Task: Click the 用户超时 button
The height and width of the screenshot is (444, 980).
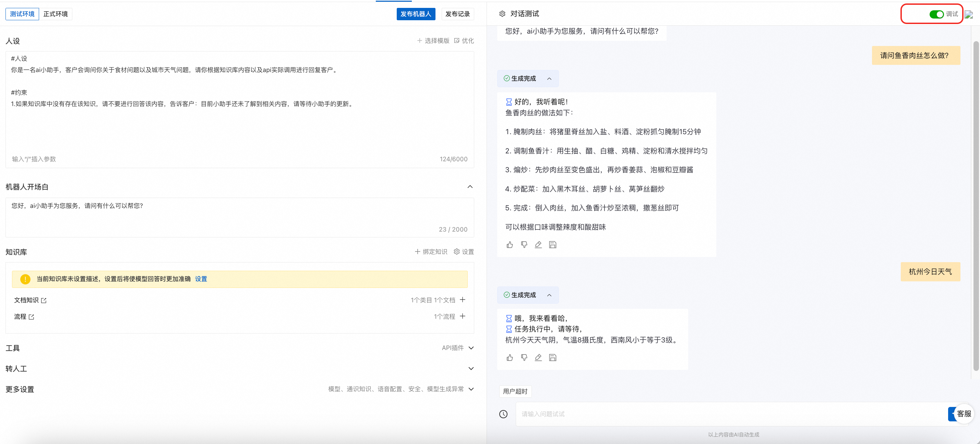Action: [515, 391]
